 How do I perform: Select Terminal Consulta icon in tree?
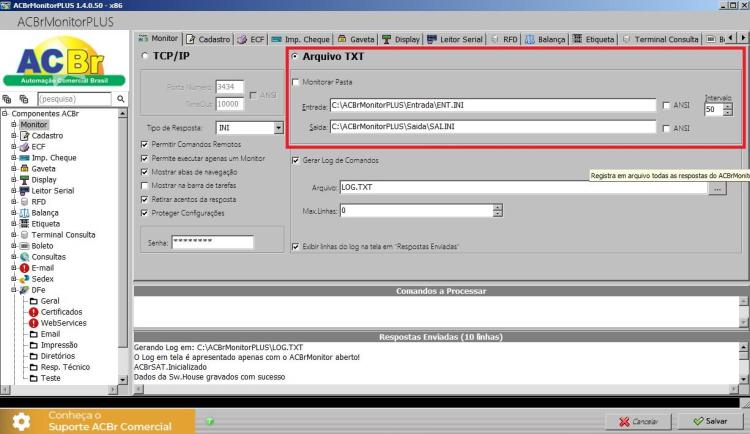[x=24, y=235]
